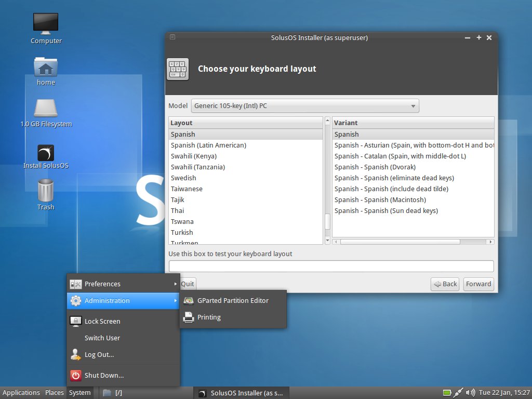The height and width of the screenshot is (399, 532).
Task: Select Log Out... from the menu
Action: pyautogui.click(x=123, y=354)
